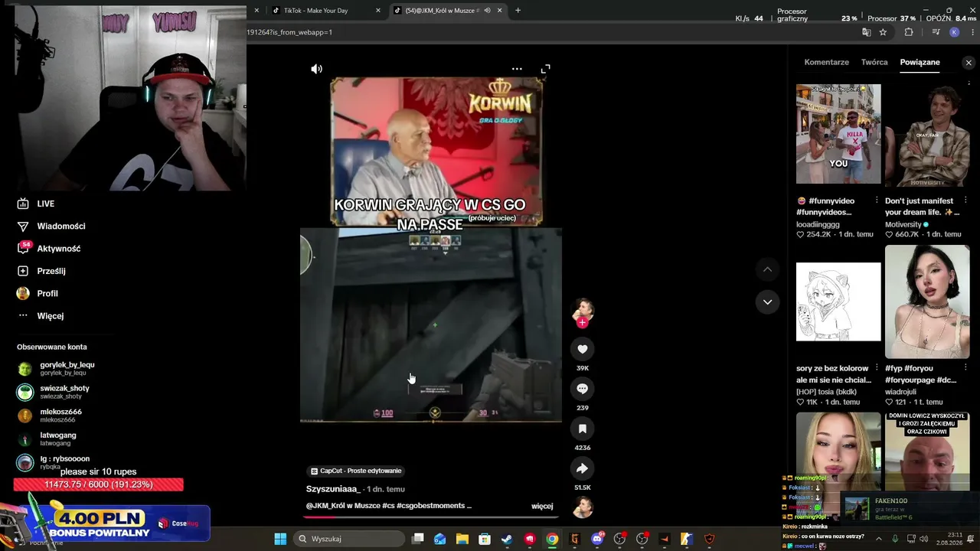Like the video with the heart icon

pyautogui.click(x=583, y=349)
